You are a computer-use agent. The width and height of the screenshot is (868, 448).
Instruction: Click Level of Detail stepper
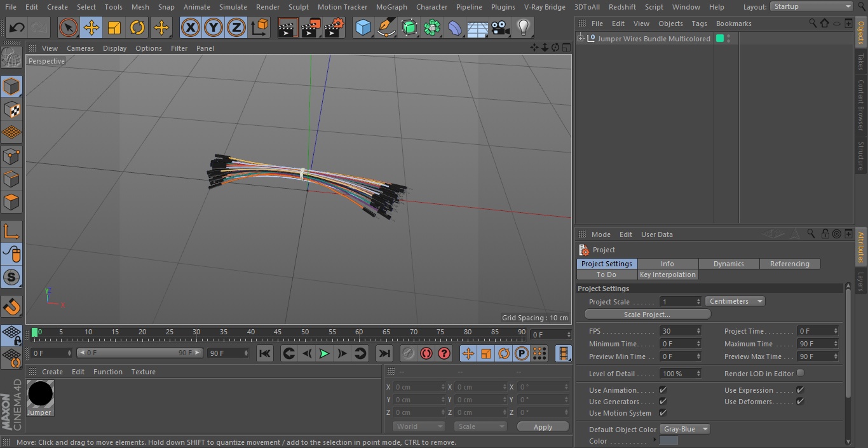pyautogui.click(x=698, y=374)
